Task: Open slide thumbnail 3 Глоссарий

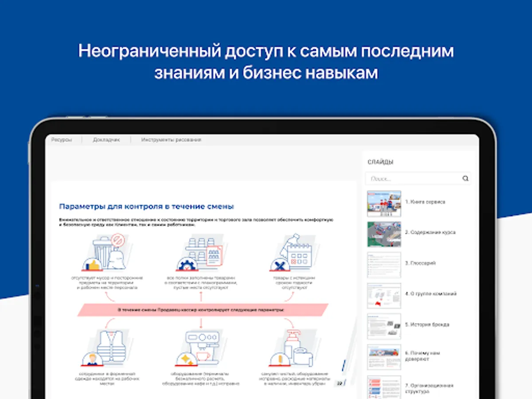Action: (x=384, y=265)
